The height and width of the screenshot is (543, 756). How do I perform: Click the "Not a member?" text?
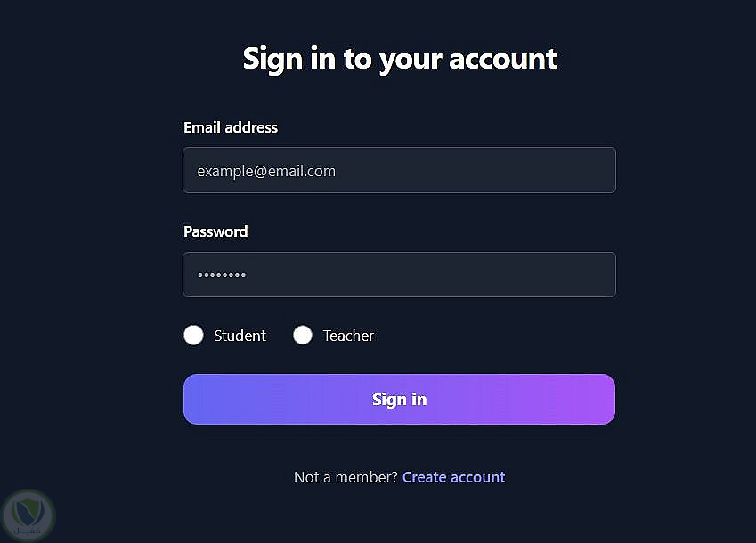(x=345, y=477)
